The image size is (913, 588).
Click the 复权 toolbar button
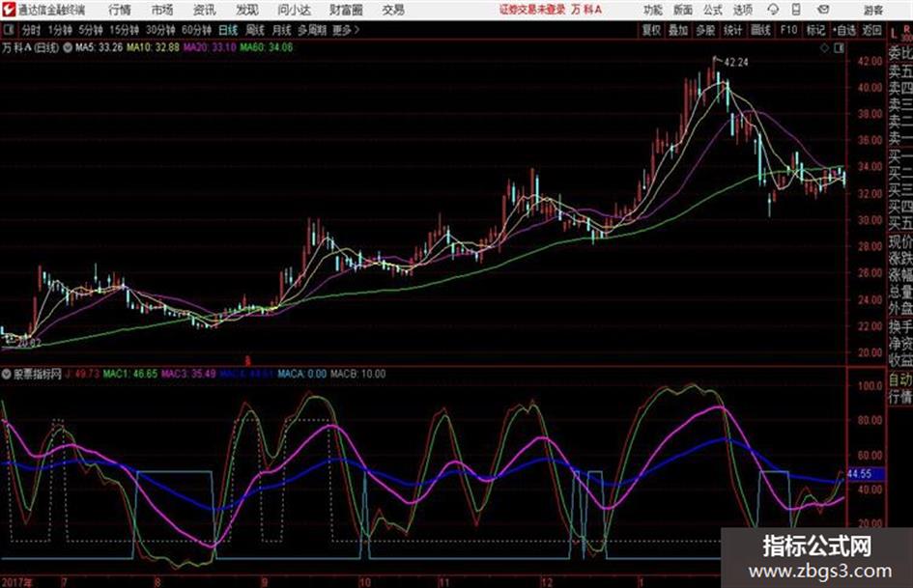[651, 30]
